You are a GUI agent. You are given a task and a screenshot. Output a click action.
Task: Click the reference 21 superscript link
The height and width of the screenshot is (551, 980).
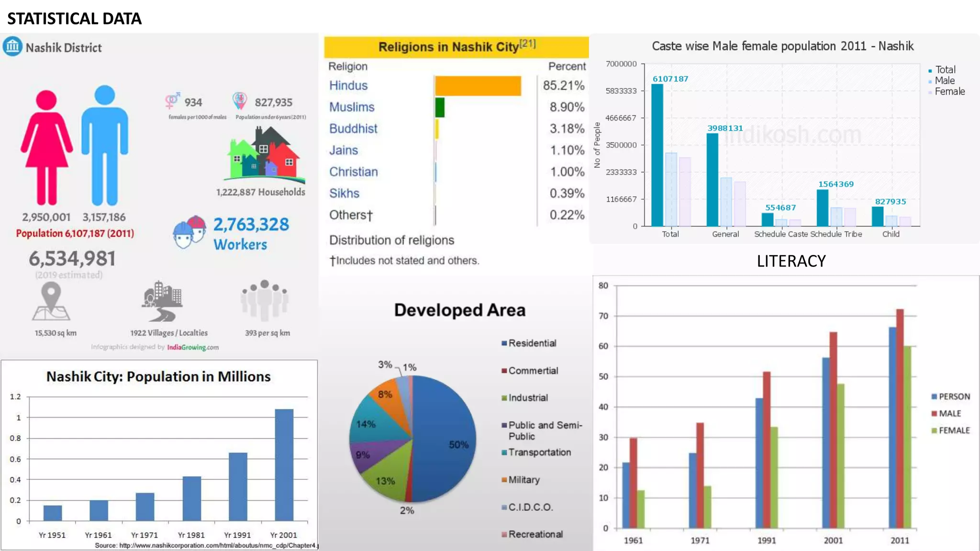(x=528, y=43)
